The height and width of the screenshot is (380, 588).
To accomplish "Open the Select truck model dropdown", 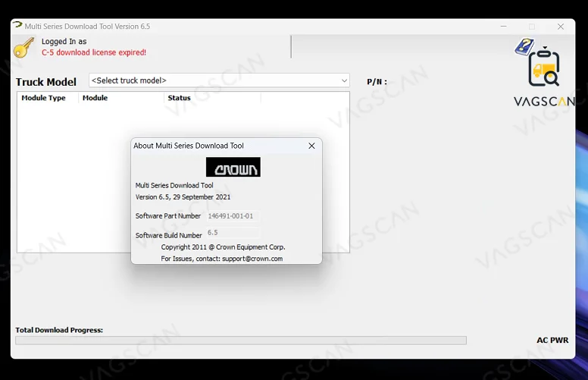I will (x=219, y=80).
